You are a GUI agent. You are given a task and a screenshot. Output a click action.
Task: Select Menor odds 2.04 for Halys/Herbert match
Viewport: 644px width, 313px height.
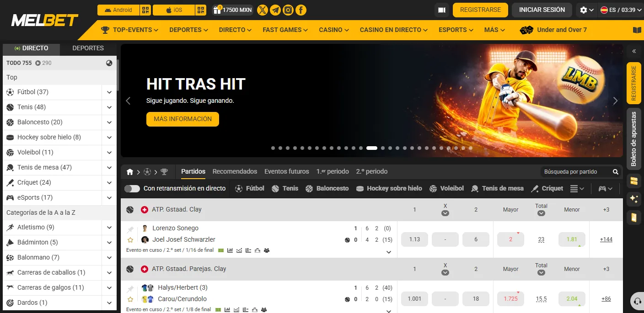click(572, 299)
